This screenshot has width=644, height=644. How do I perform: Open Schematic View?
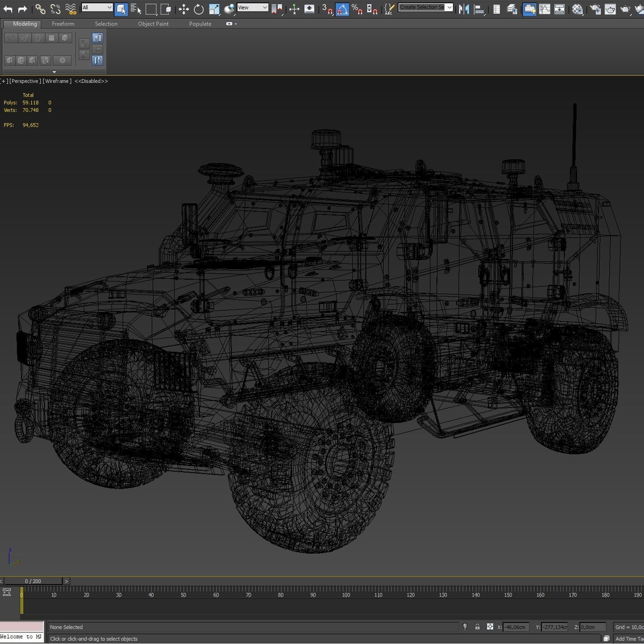559,8
